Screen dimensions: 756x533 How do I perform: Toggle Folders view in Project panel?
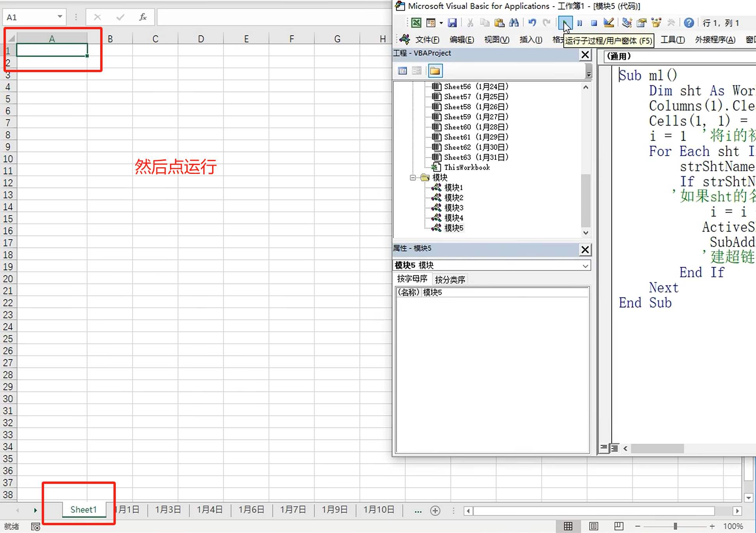pos(435,71)
